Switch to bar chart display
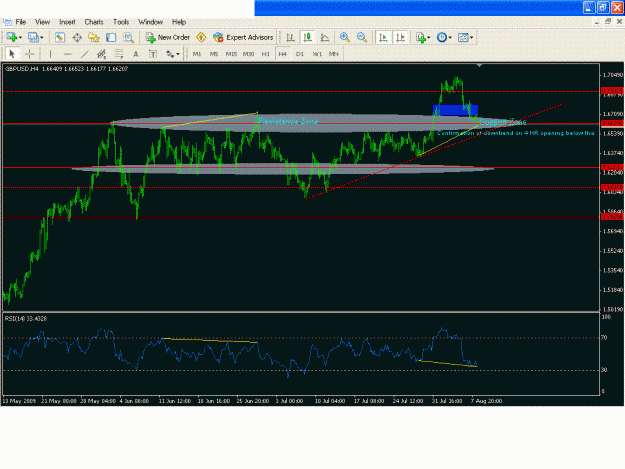Screen dimensions: 625x469 (291, 37)
